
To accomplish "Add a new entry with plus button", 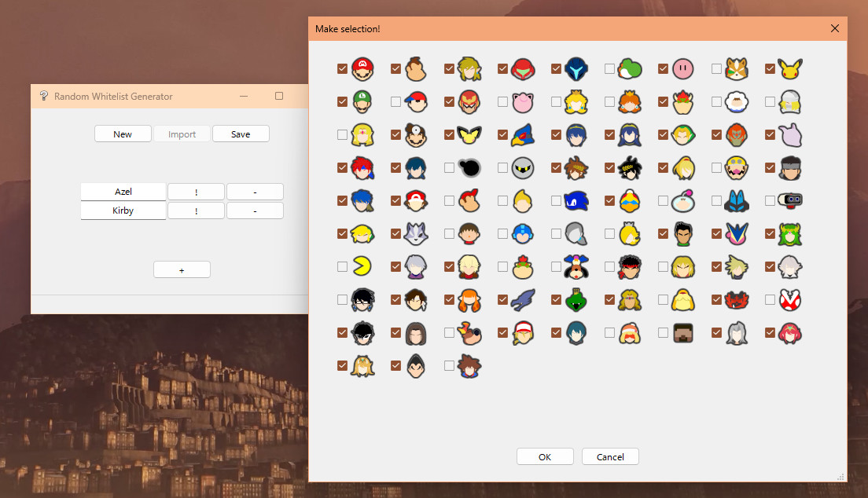I will [182, 270].
